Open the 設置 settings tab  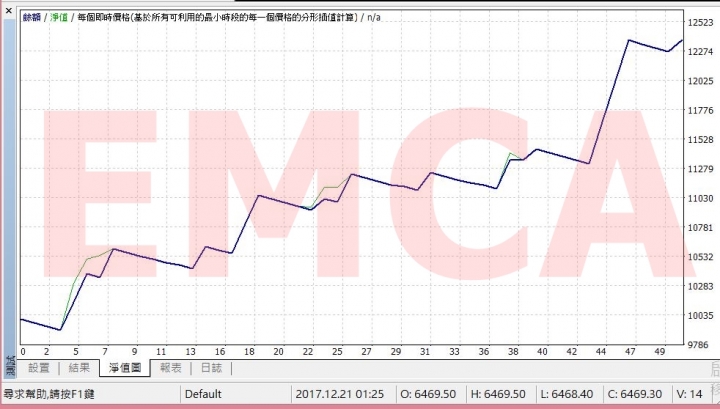pos(39,368)
